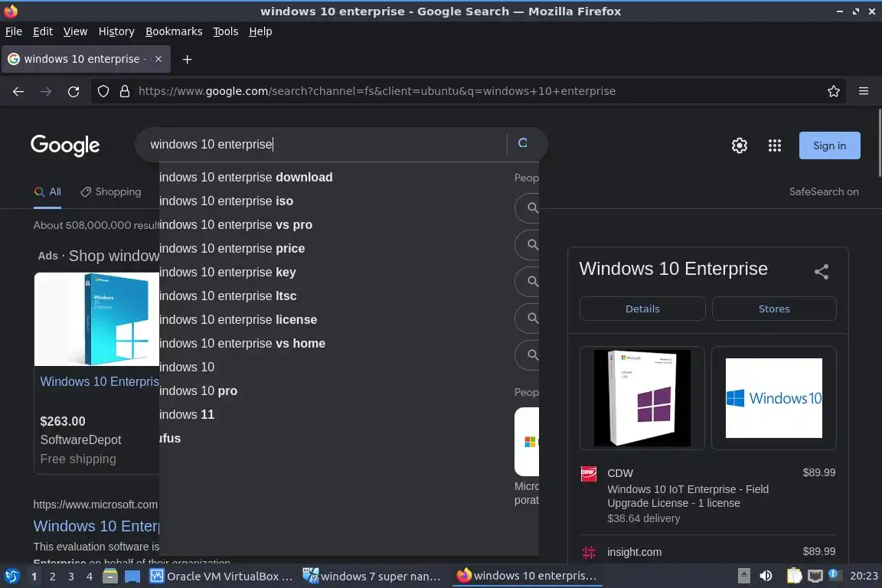
Task: Open the notification tray icon beside clock
Action: click(835, 575)
